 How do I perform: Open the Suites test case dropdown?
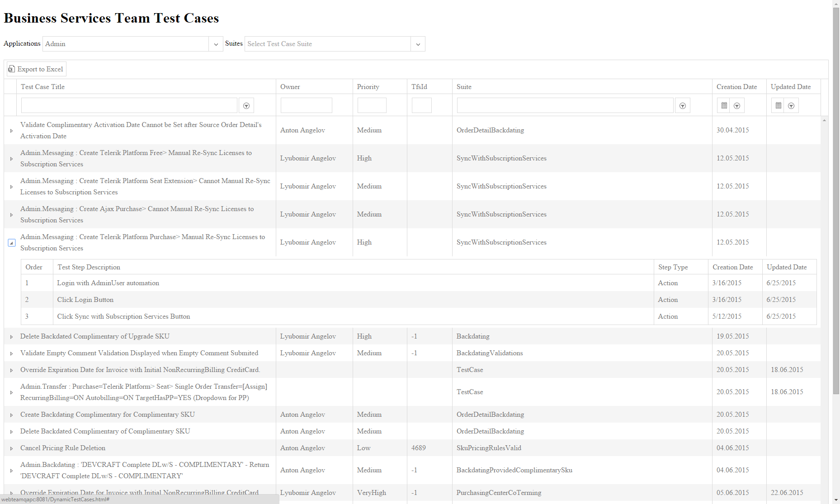click(x=418, y=44)
